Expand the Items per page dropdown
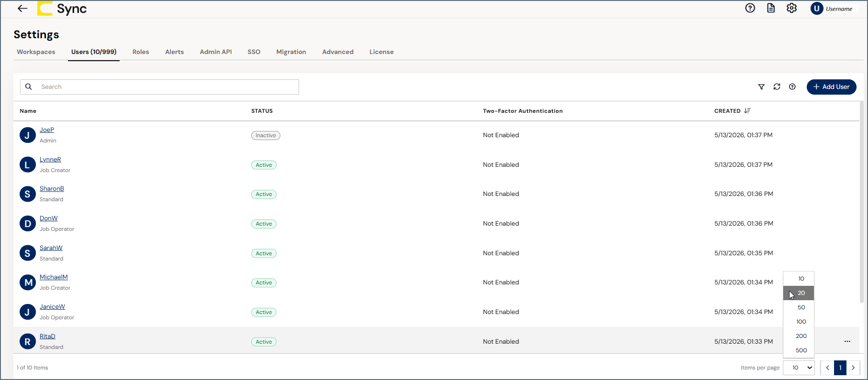 (x=799, y=368)
